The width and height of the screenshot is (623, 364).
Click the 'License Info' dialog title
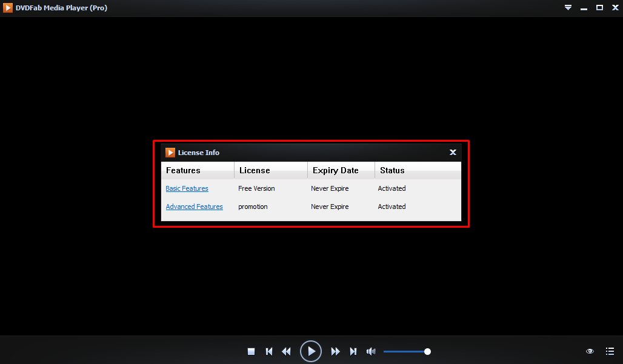199,153
